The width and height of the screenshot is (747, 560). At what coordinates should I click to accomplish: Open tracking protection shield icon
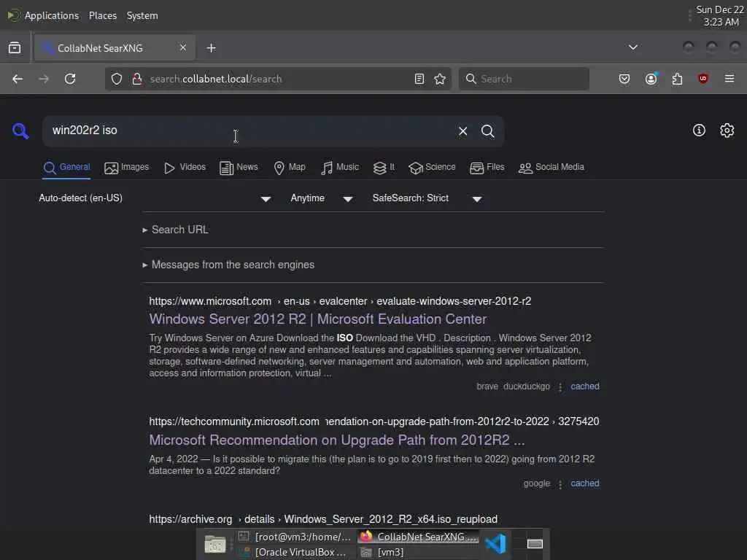(x=117, y=79)
